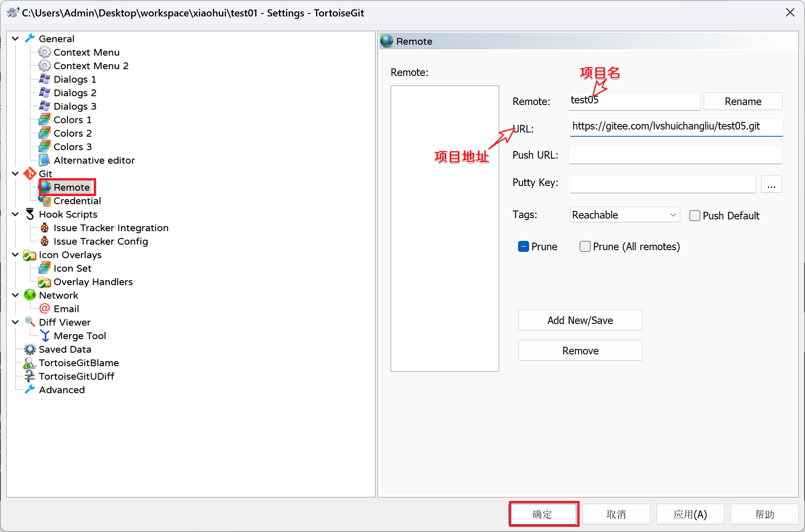Click the Colors 2 palette icon
The image size is (805, 532).
click(44, 133)
